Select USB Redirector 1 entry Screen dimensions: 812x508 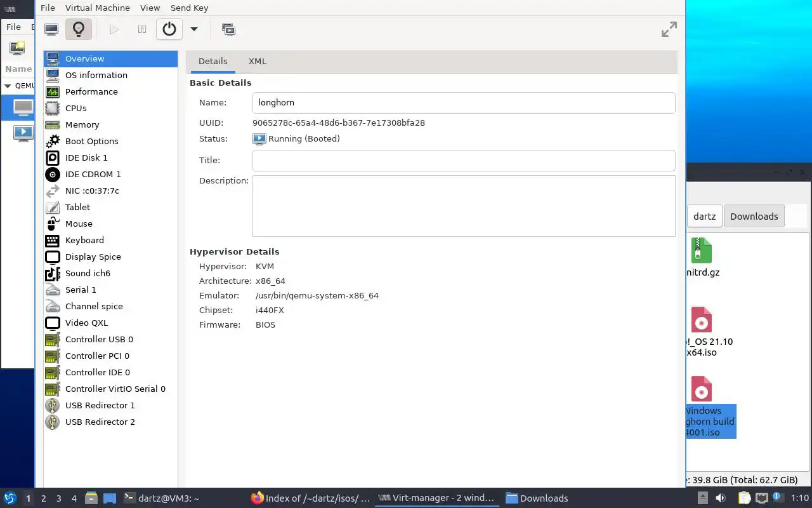pos(110,405)
